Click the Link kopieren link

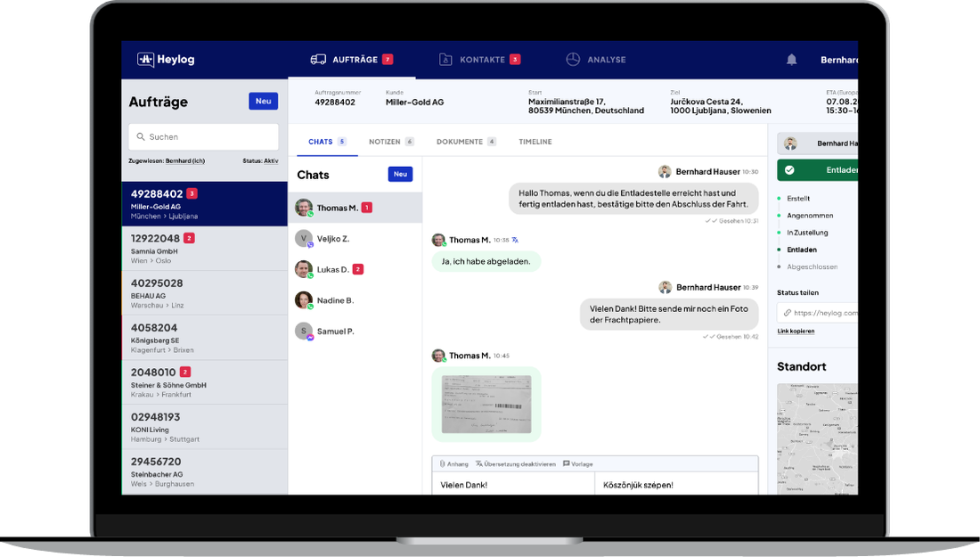click(x=796, y=332)
